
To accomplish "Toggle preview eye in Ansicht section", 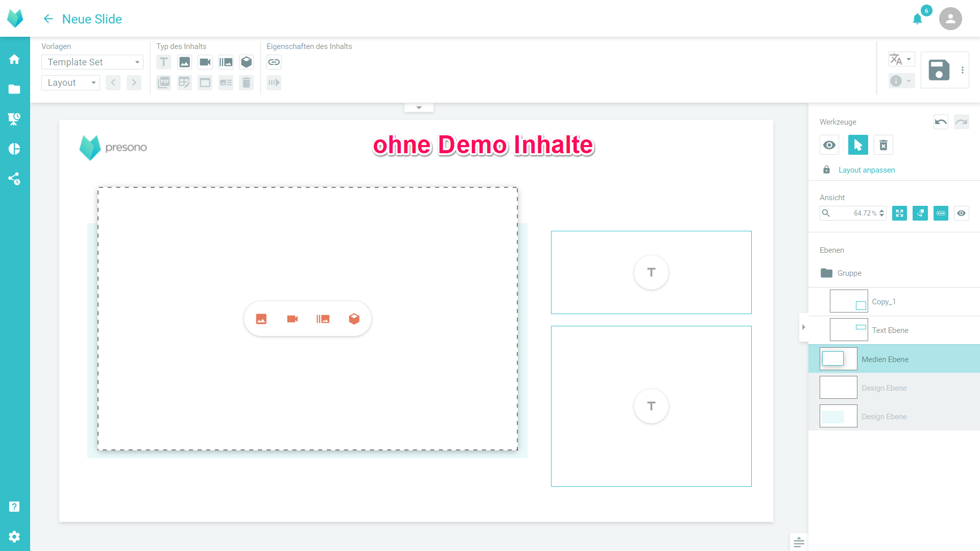I will (x=961, y=213).
